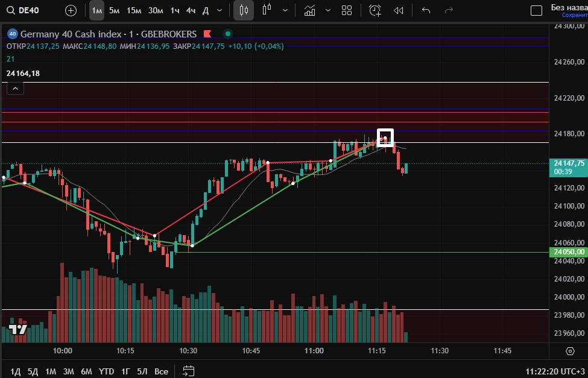Select the YTD date range

[107, 371]
